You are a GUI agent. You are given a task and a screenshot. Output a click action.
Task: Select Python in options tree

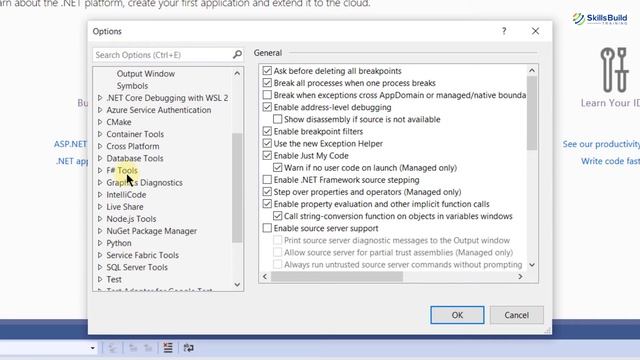(119, 243)
